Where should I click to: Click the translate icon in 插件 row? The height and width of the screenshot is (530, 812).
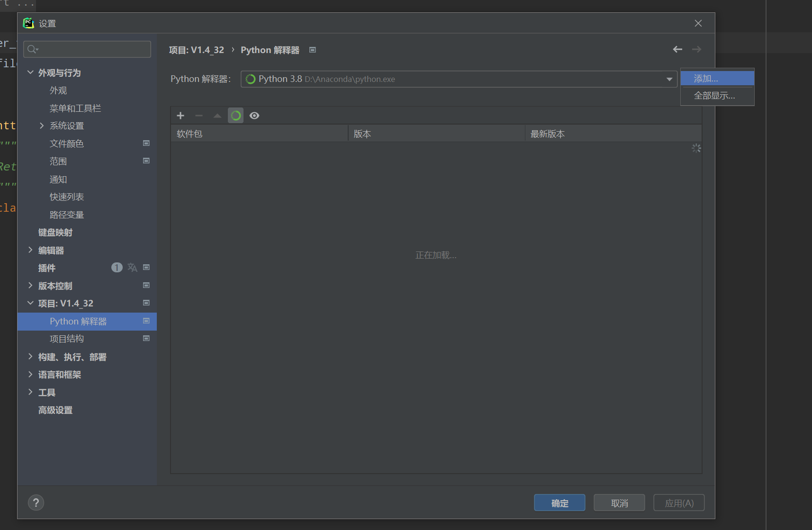tap(132, 268)
